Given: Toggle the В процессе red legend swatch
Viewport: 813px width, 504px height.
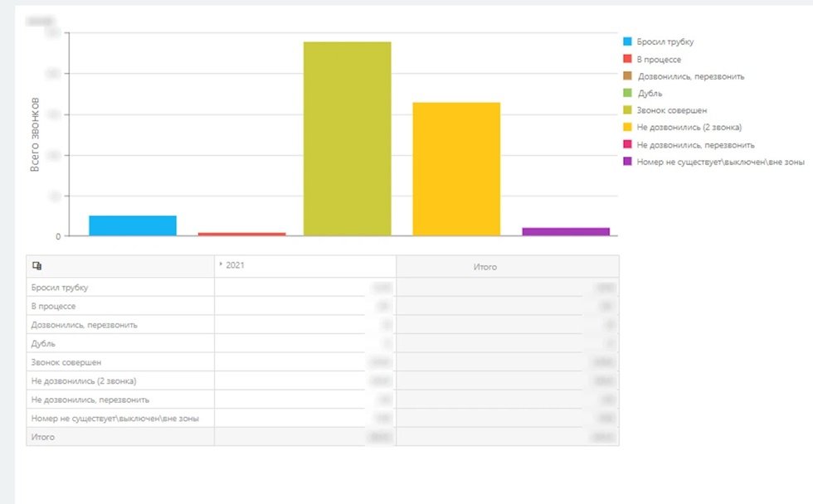Looking at the screenshot, I should pos(627,59).
